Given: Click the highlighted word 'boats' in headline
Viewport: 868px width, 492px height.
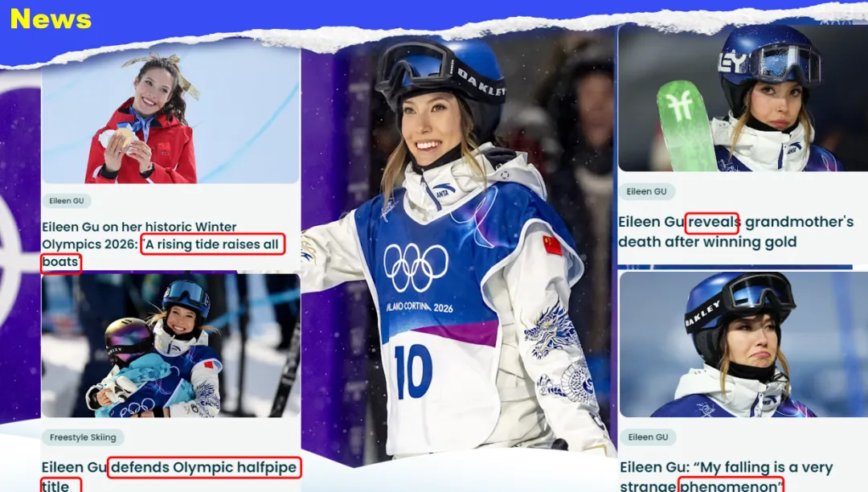Looking at the screenshot, I should tap(61, 262).
